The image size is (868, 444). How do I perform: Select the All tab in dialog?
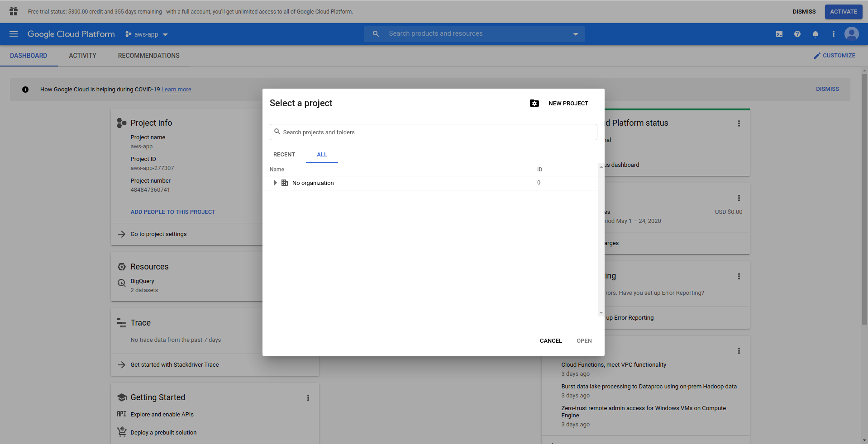(x=322, y=155)
